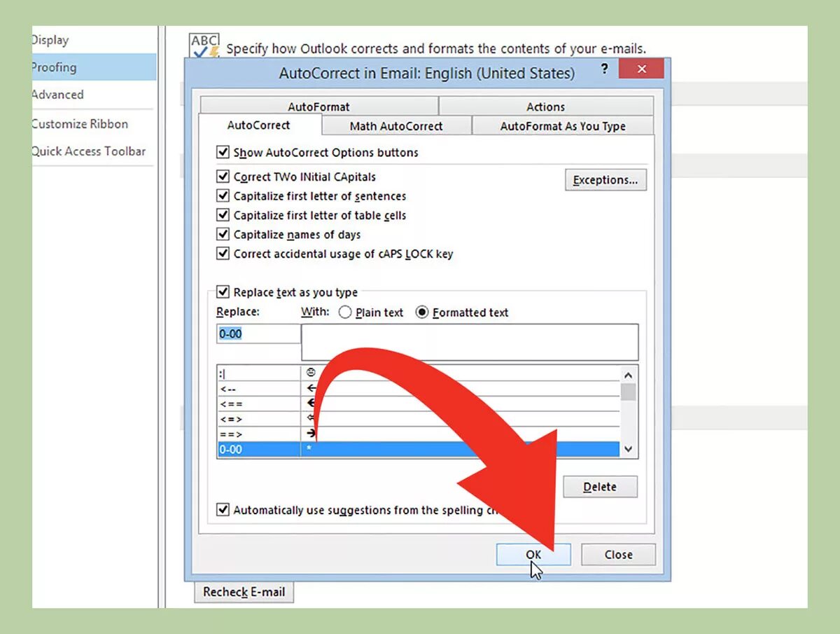Click the list scrollbar up arrow
The width and height of the screenshot is (840, 634).
[628, 375]
